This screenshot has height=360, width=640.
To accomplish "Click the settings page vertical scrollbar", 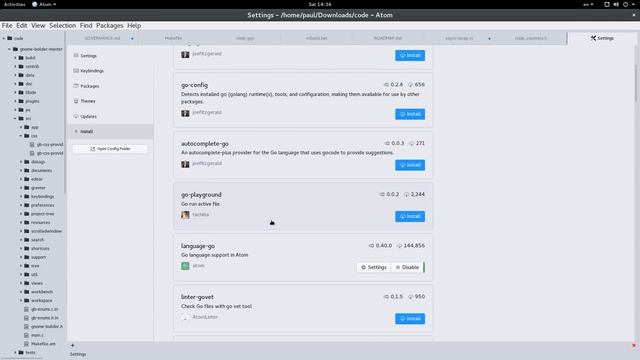I will [636, 83].
